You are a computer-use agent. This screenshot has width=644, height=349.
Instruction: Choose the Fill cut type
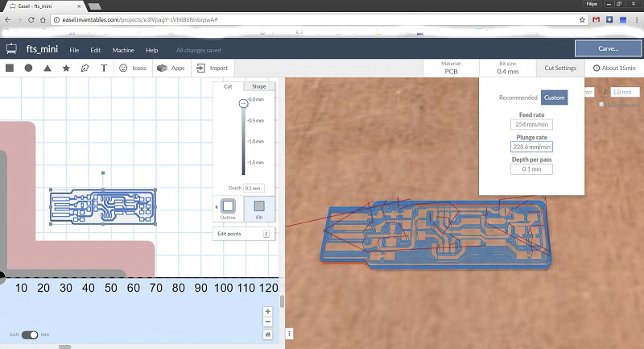[259, 209]
